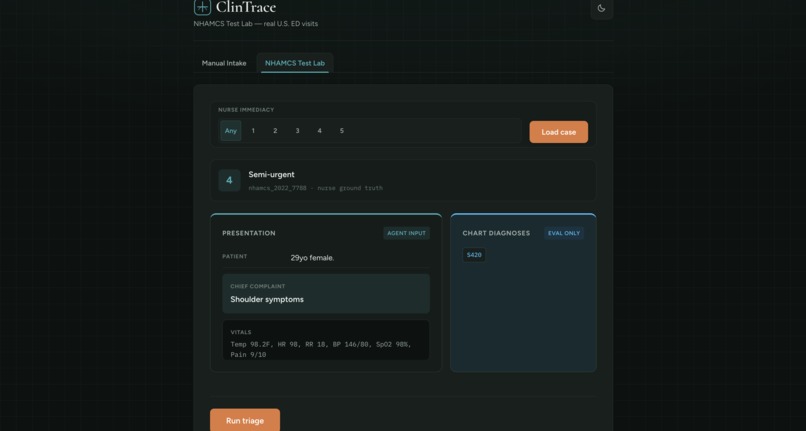The width and height of the screenshot is (806, 431).
Task: Click the acuity number 4 badge
Action: 229,181
